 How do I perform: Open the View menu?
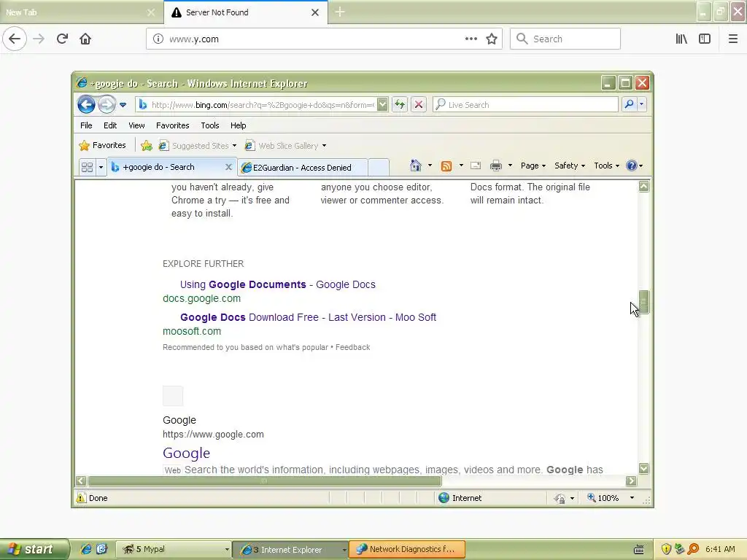(x=136, y=125)
